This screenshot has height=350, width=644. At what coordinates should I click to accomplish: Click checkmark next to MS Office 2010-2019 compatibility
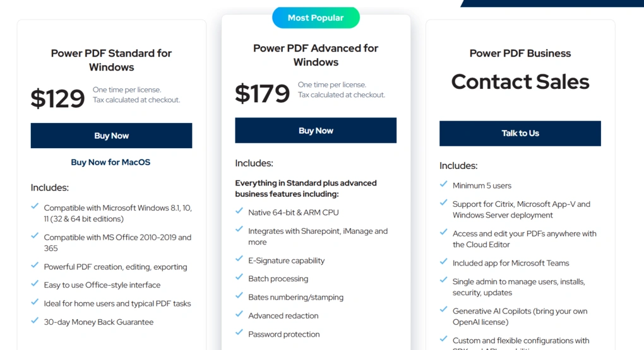[35, 236]
